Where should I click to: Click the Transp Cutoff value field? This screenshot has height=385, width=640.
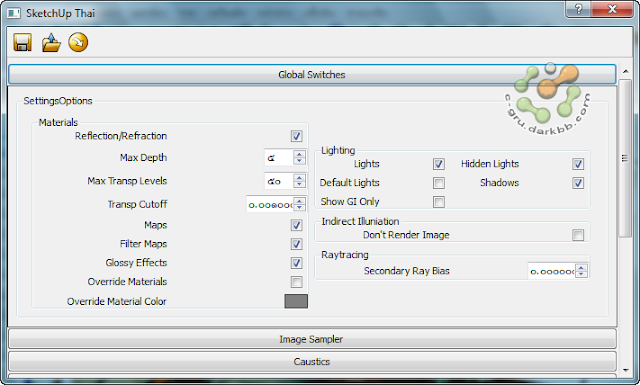click(x=270, y=204)
